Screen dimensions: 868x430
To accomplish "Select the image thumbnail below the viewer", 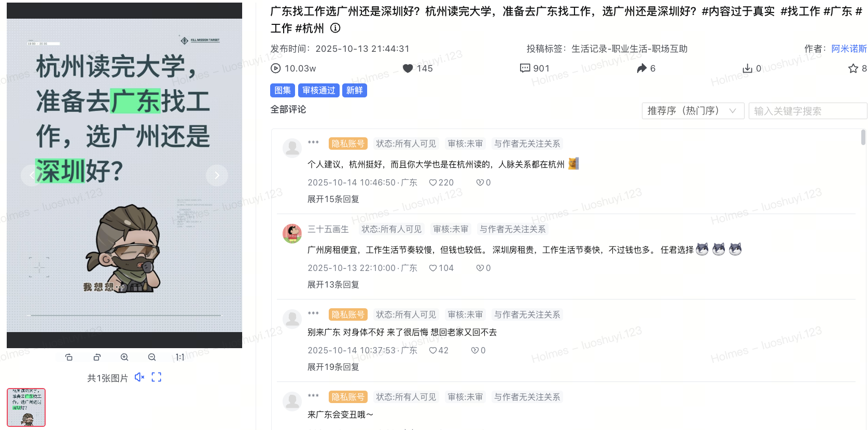I will tap(26, 408).
